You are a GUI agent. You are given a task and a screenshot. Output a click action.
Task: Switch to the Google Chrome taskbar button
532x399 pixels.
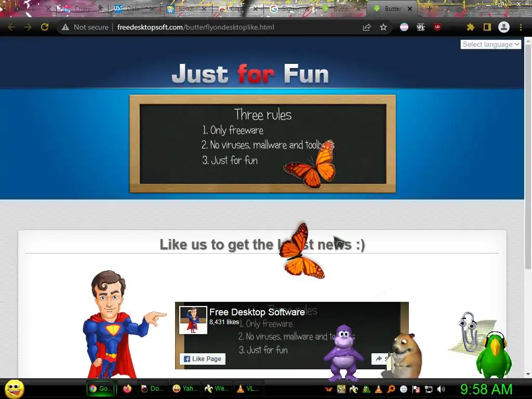click(101, 389)
